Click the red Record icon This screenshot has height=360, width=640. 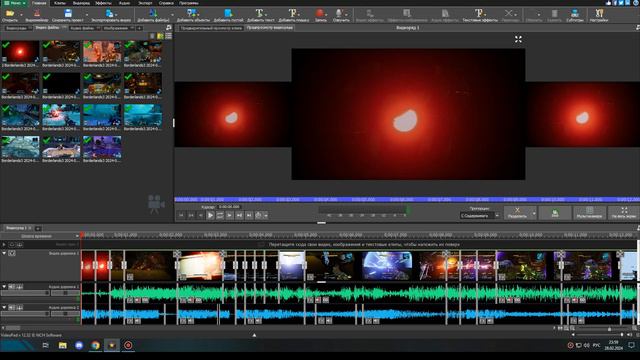point(320,14)
